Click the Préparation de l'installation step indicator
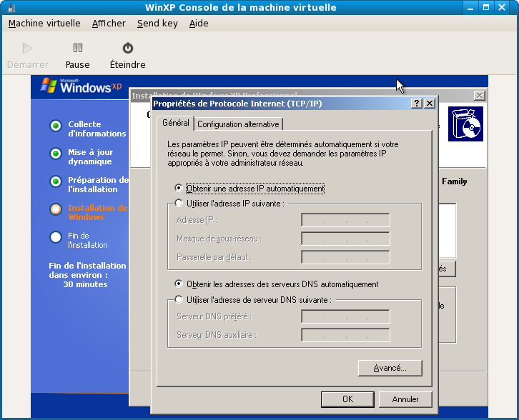This screenshot has width=519, height=420. coord(56,181)
